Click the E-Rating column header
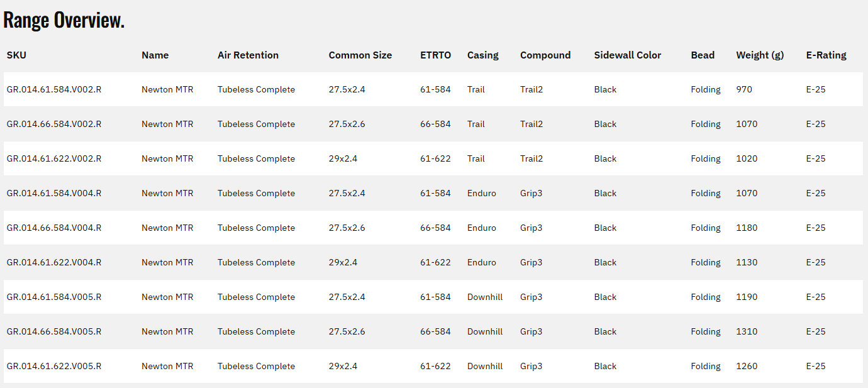The height and width of the screenshot is (388, 868). (x=826, y=55)
